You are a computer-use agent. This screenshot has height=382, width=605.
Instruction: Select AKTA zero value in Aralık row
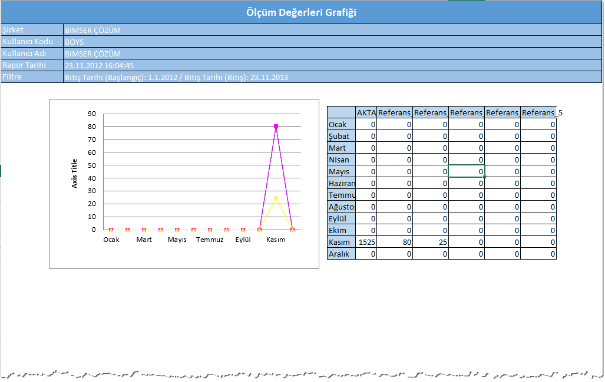pyautogui.click(x=366, y=254)
